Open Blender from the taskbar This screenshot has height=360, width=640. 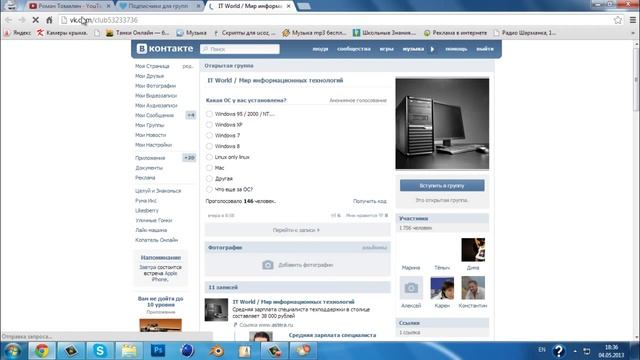click(217, 351)
